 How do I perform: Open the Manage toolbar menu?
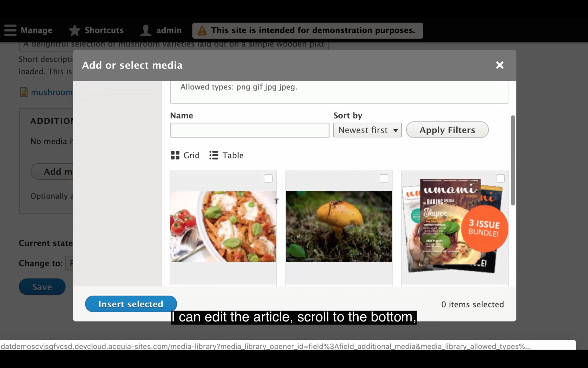pyautogui.click(x=28, y=30)
